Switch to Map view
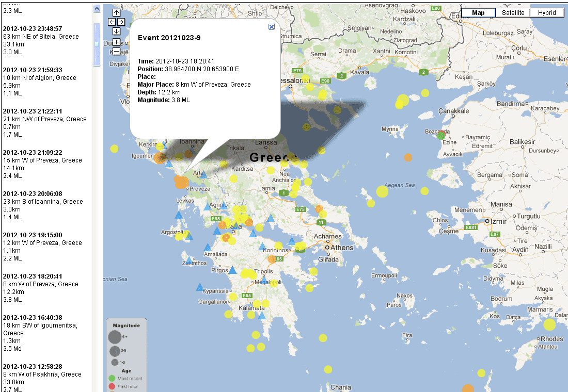568x392 pixels. 478,13
